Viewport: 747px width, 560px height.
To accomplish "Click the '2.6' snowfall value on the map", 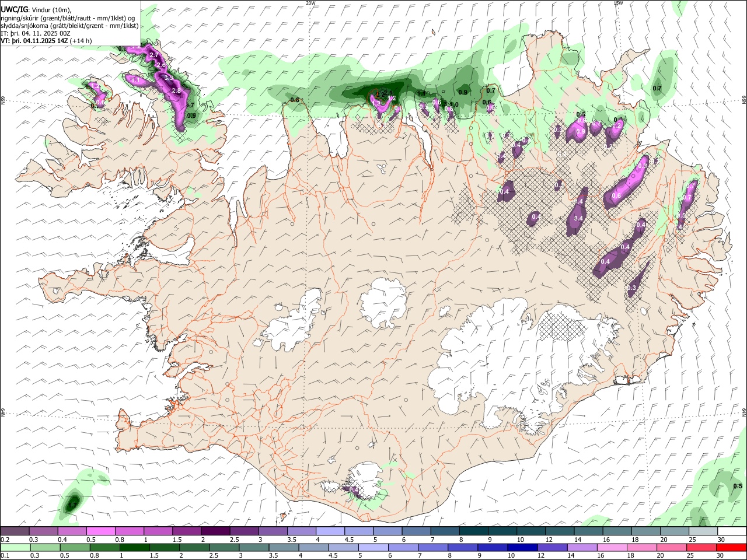I will pyautogui.click(x=161, y=65).
